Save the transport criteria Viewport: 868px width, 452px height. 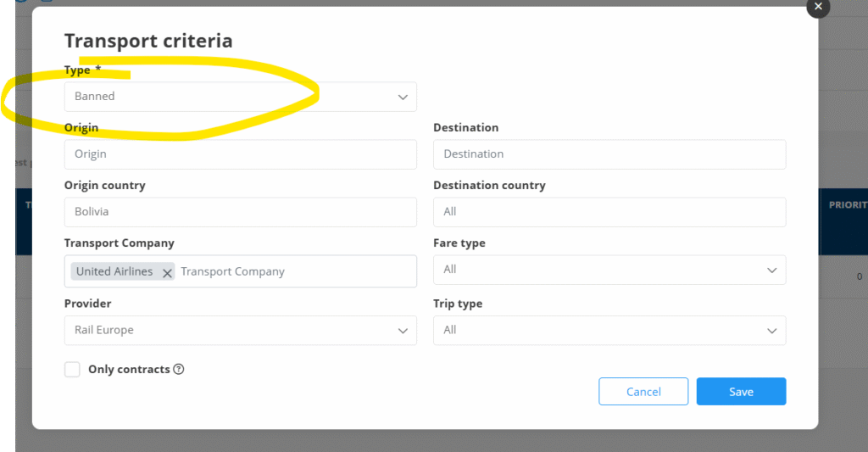tap(741, 392)
